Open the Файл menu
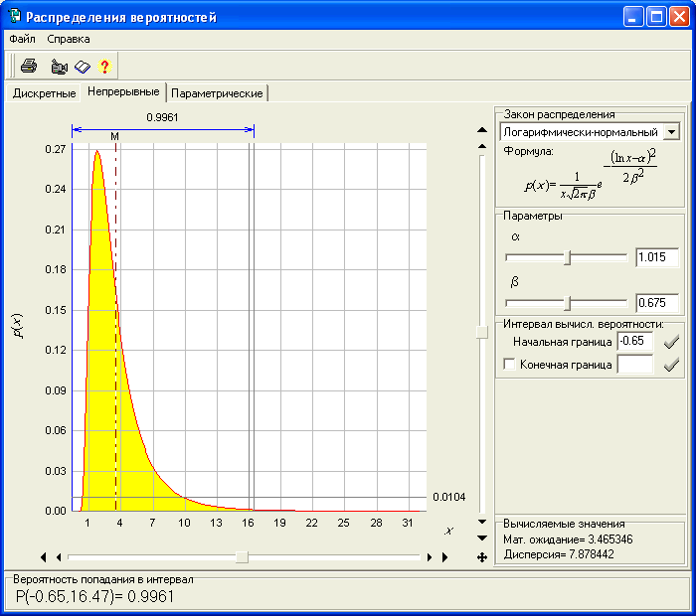The image size is (696, 616). point(22,39)
